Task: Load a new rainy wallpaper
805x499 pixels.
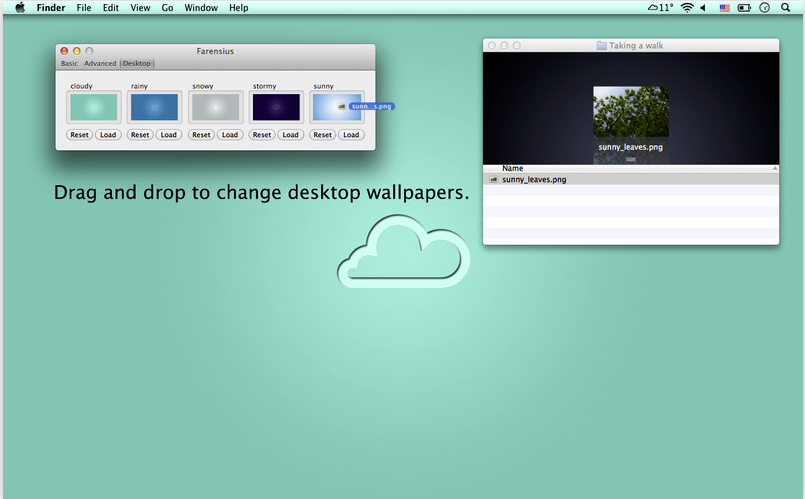Action: [x=168, y=135]
